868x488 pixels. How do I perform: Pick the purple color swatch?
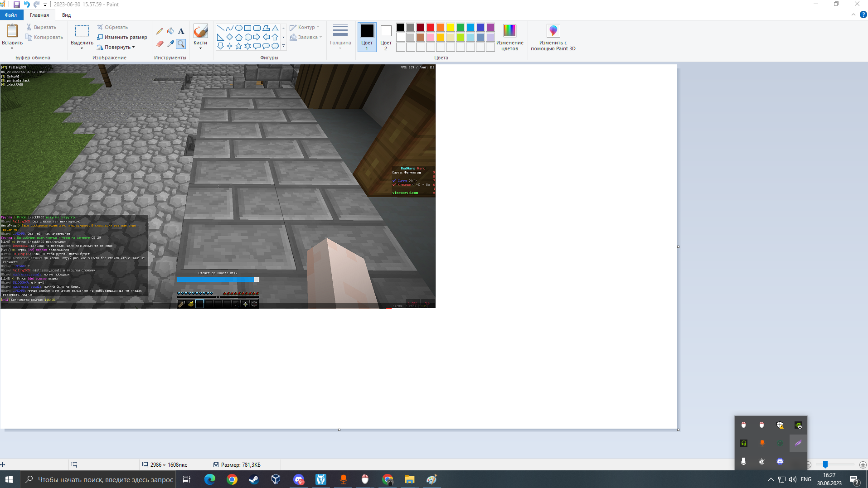(490, 27)
